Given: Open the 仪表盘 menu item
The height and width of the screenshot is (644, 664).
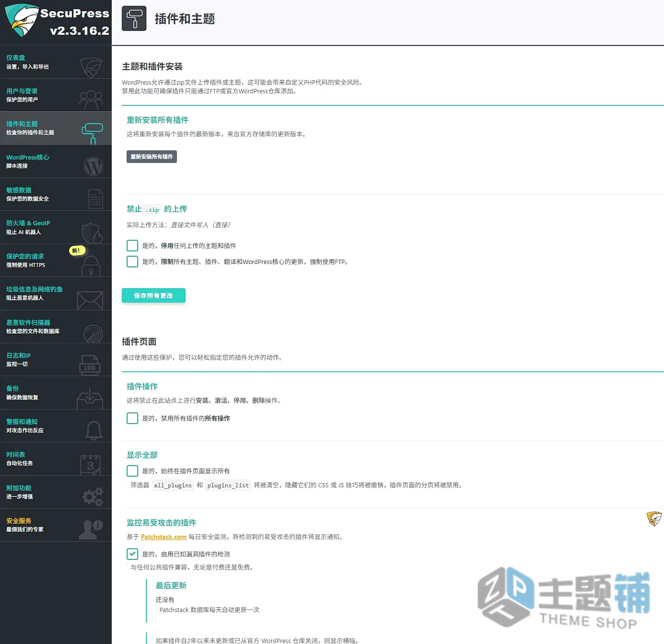Looking at the screenshot, I should click(x=56, y=62).
